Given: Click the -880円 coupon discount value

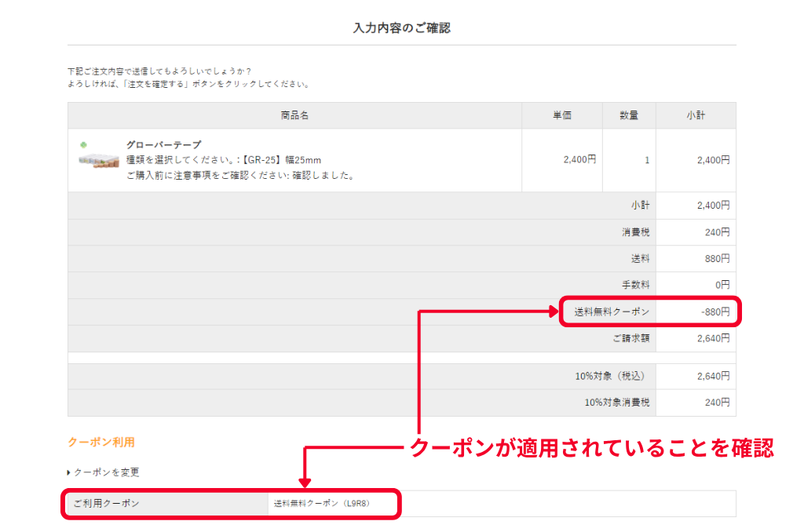Looking at the screenshot, I should [715, 312].
